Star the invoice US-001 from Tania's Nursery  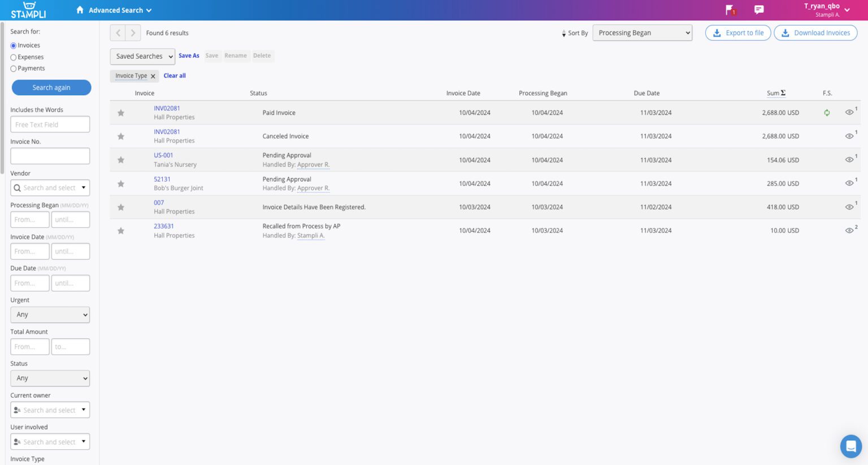tap(120, 160)
